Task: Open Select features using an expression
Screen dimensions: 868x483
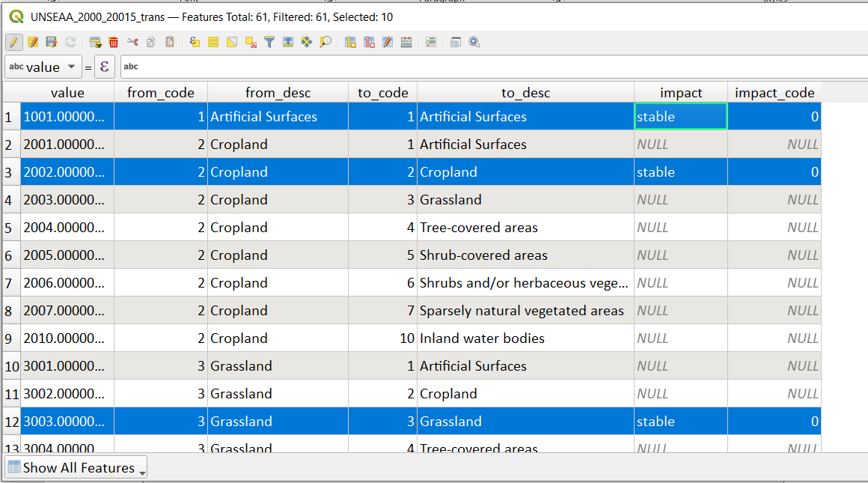Action: 195,42
